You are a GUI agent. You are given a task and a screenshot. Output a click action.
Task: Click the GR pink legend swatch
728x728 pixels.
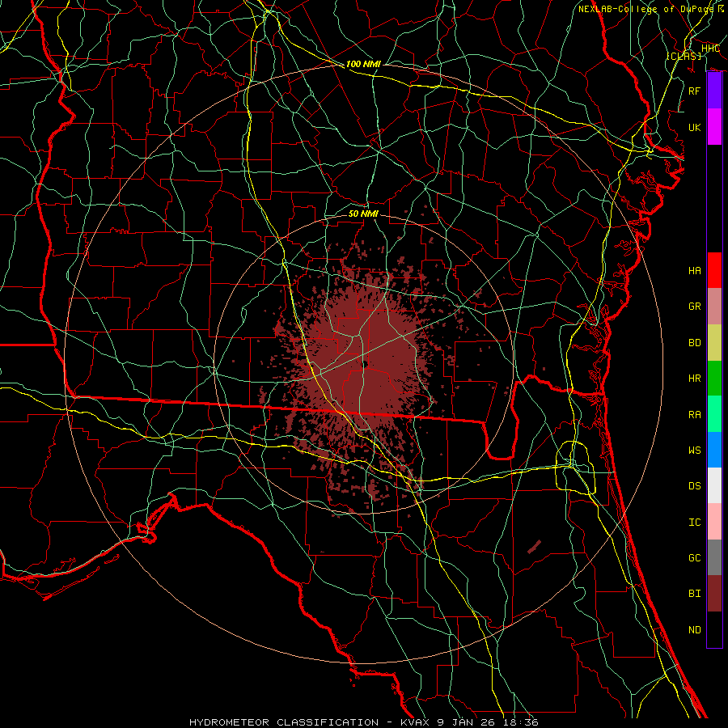click(x=714, y=307)
